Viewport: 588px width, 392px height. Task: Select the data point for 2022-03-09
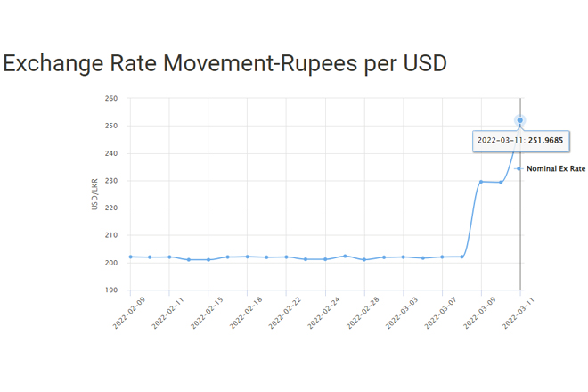coord(481,182)
